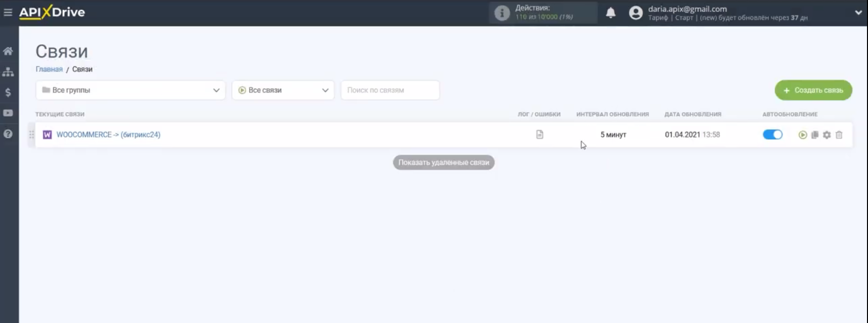Click the info icon beside Действия
The width and height of the screenshot is (868, 323).
pyautogui.click(x=502, y=13)
